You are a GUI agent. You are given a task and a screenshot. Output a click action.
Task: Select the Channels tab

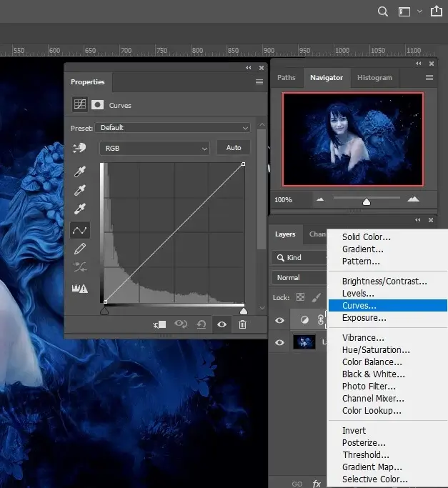317,234
